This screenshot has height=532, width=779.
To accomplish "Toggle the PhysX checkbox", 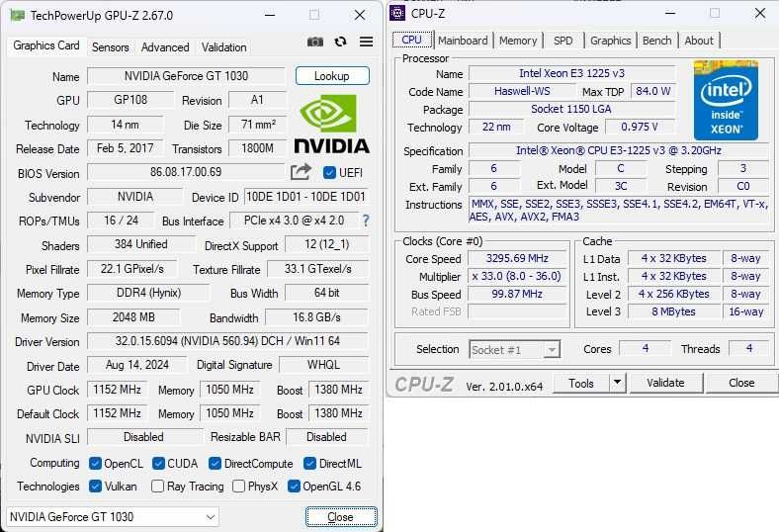I will tap(238, 486).
